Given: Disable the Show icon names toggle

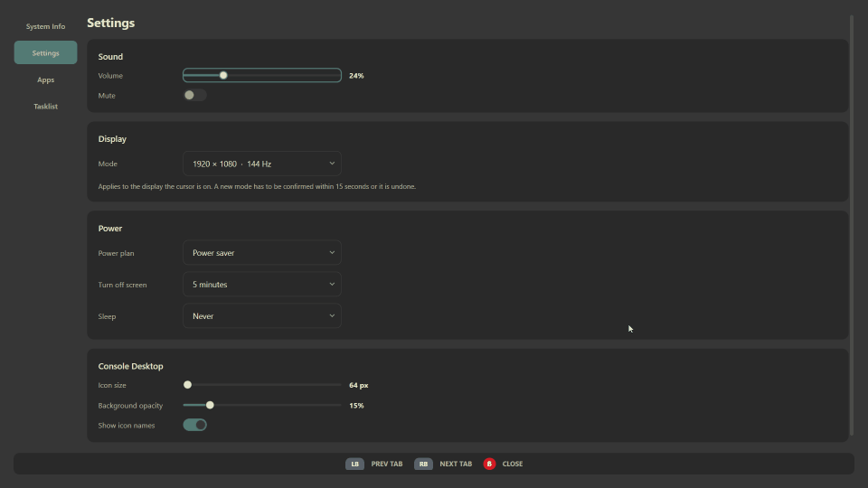Looking at the screenshot, I should [195, 425].
